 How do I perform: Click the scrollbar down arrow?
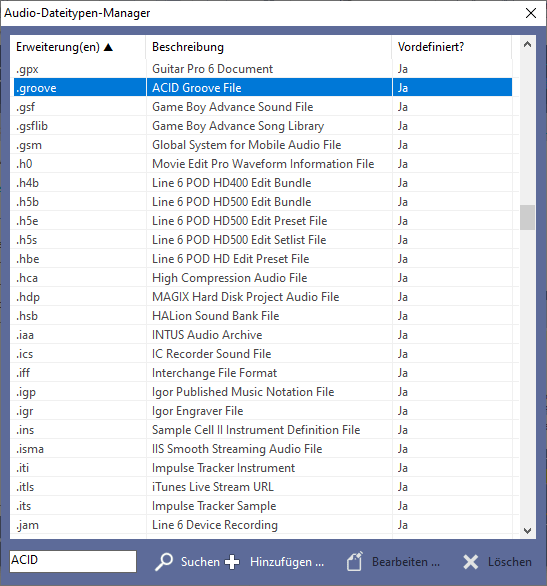coord(527,531)
